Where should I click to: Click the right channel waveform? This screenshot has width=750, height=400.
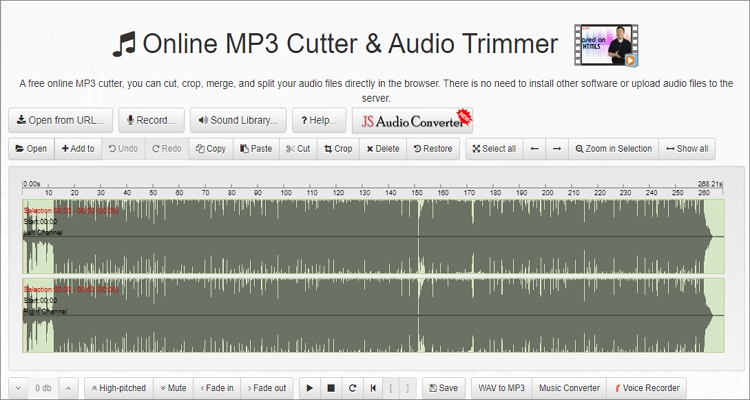373,315
